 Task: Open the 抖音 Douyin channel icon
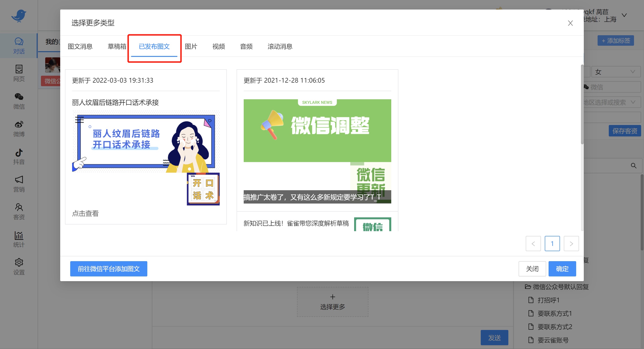[x=19, y=156]
